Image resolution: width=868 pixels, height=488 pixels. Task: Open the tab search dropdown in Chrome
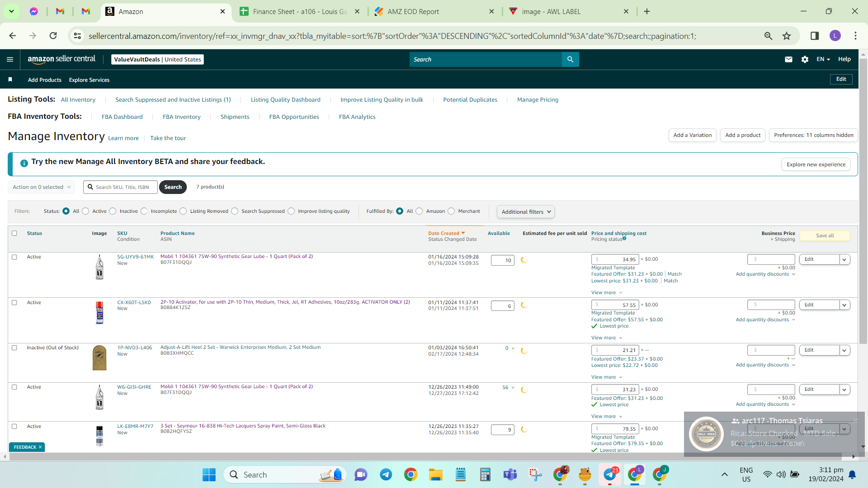11,11
